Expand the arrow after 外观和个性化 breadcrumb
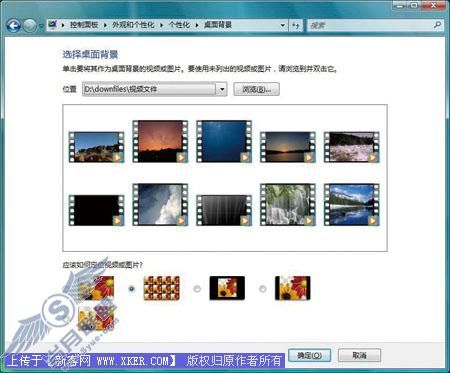Screen dimensions: 450x373 (x=161, y=25)
